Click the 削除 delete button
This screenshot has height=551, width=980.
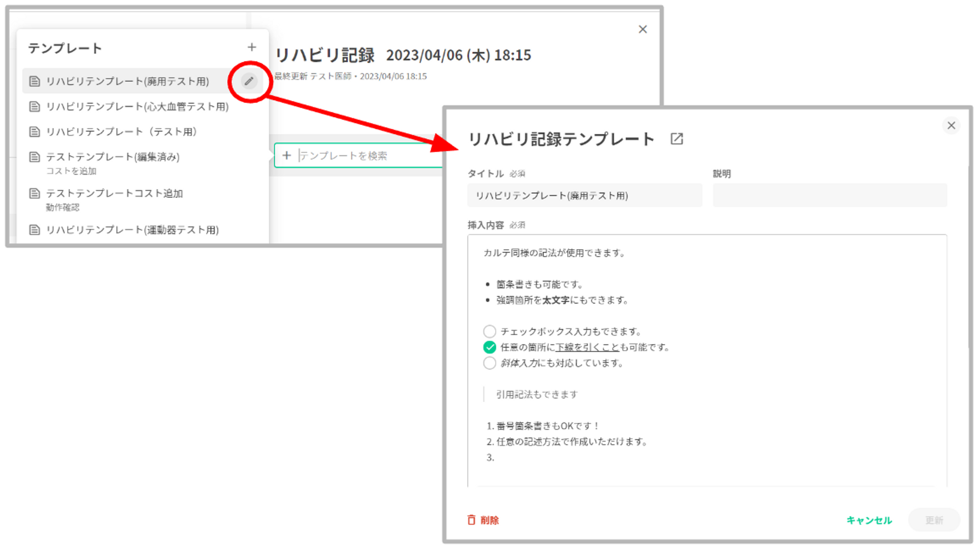483,520
